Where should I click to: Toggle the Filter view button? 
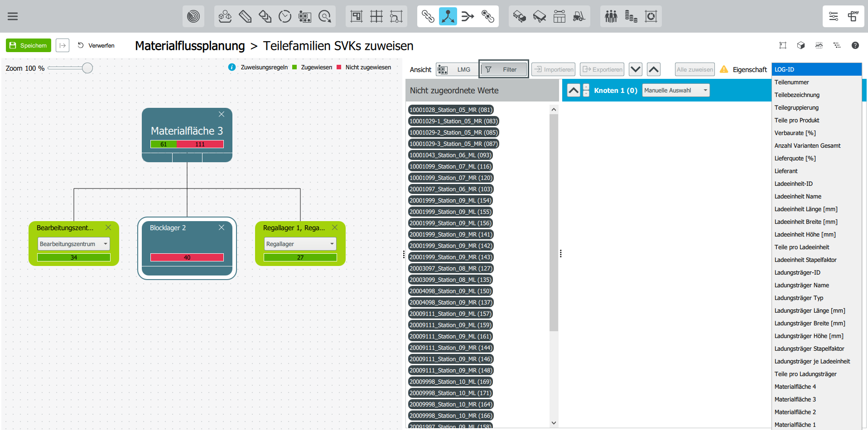coord(504,69)
